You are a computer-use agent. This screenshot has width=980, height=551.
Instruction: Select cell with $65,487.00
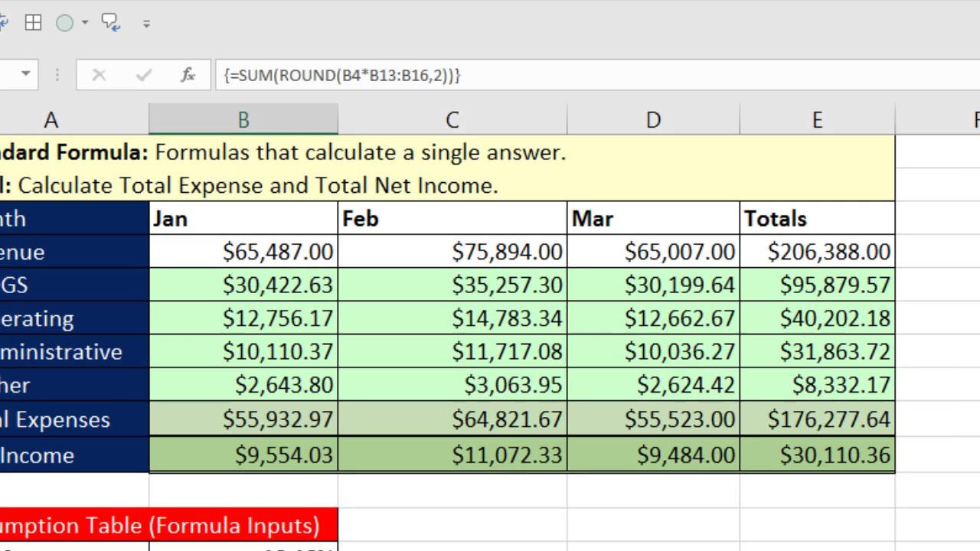click(243, 251)
